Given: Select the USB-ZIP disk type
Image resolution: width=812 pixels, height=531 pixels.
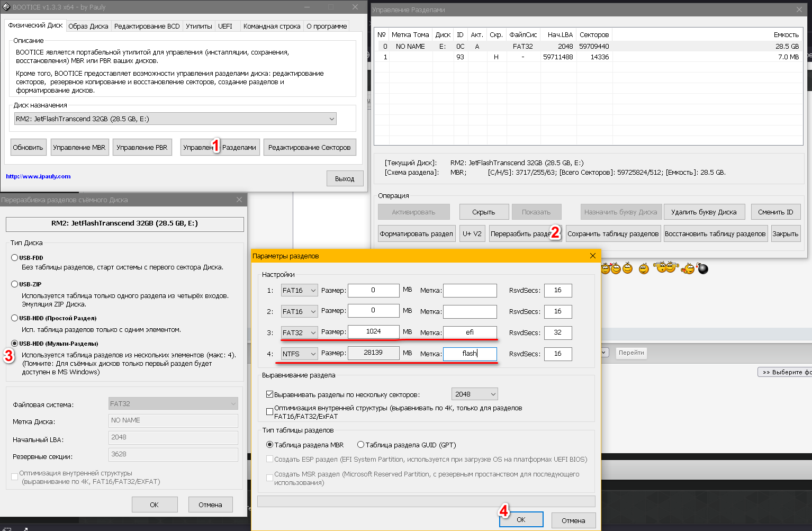Looking at the screenshot, I should (15, 284).
